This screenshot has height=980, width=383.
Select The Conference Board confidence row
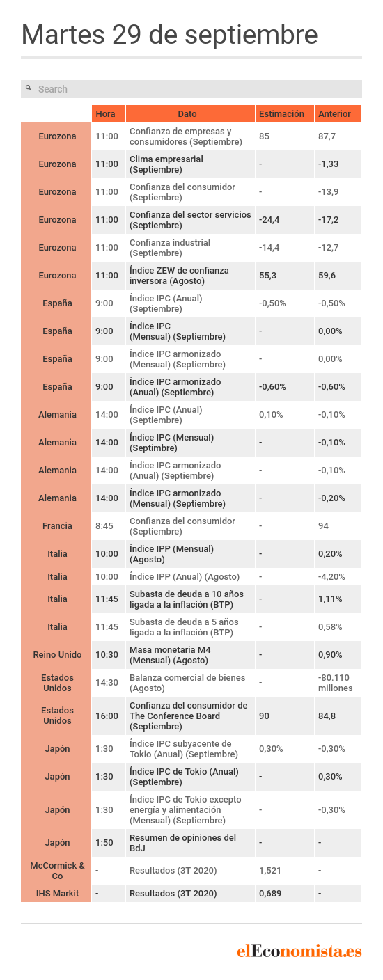point(191,716)
